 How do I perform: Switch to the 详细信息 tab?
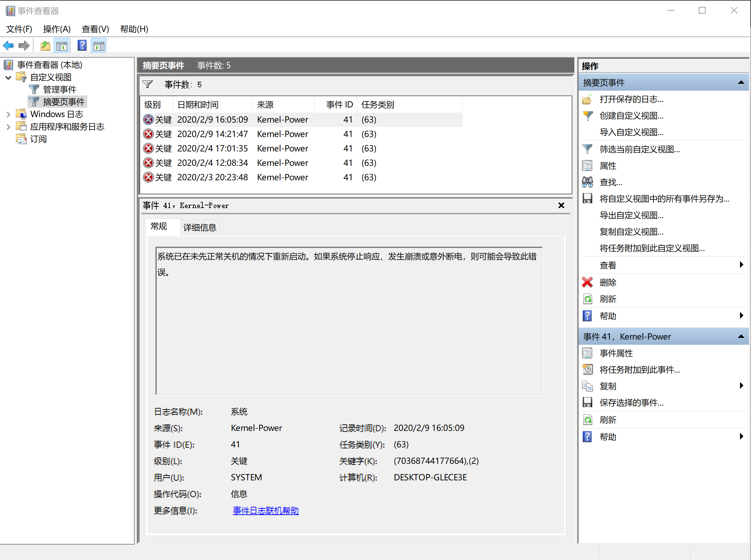pos(200,227)
